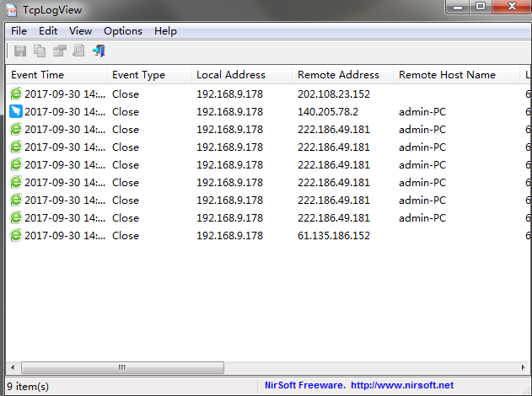
Task: Click the '9 item(s)' status bar text
Action: point(28,386)
